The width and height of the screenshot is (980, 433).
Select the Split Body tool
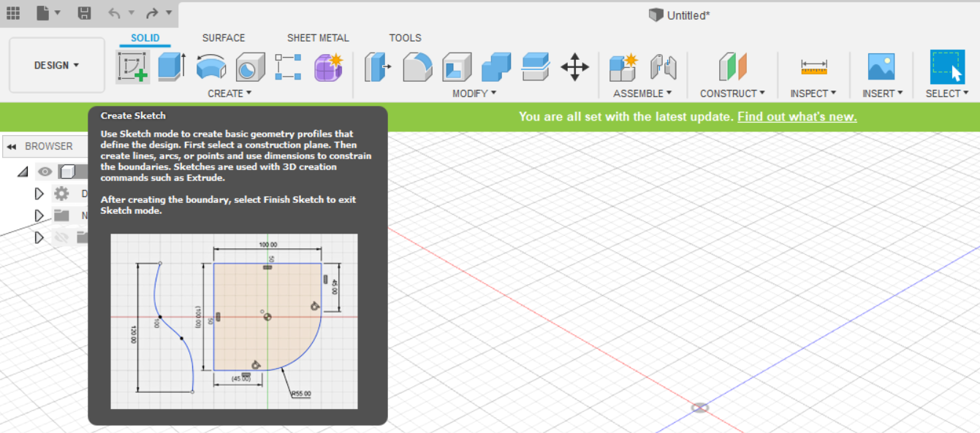(536, 66)
